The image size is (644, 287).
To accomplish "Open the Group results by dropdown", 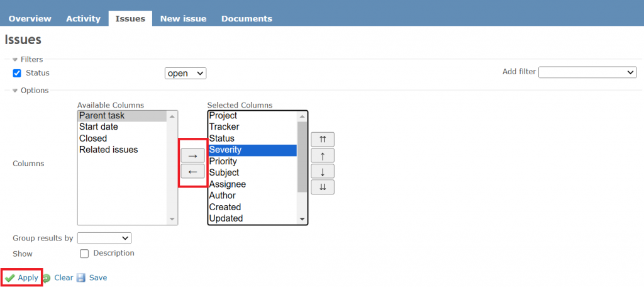I will (x=104, y=238).
